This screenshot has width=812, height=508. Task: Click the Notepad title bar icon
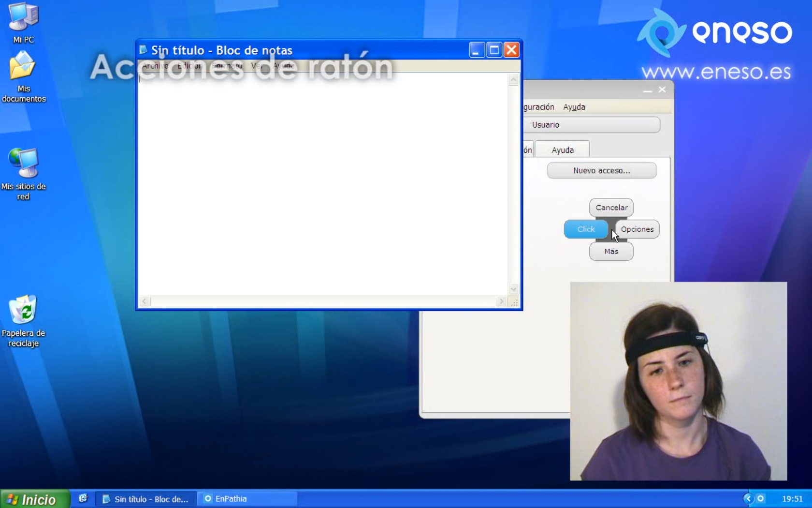point(143,50)
